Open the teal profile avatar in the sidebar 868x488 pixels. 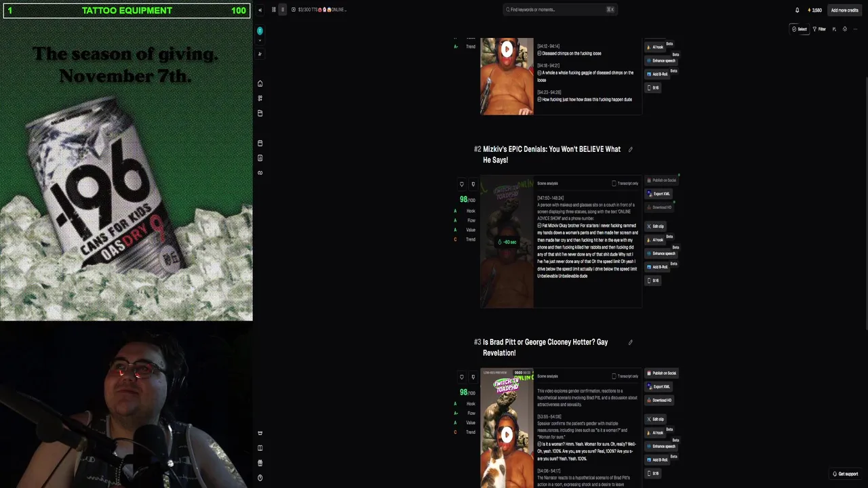pos(260,31)
